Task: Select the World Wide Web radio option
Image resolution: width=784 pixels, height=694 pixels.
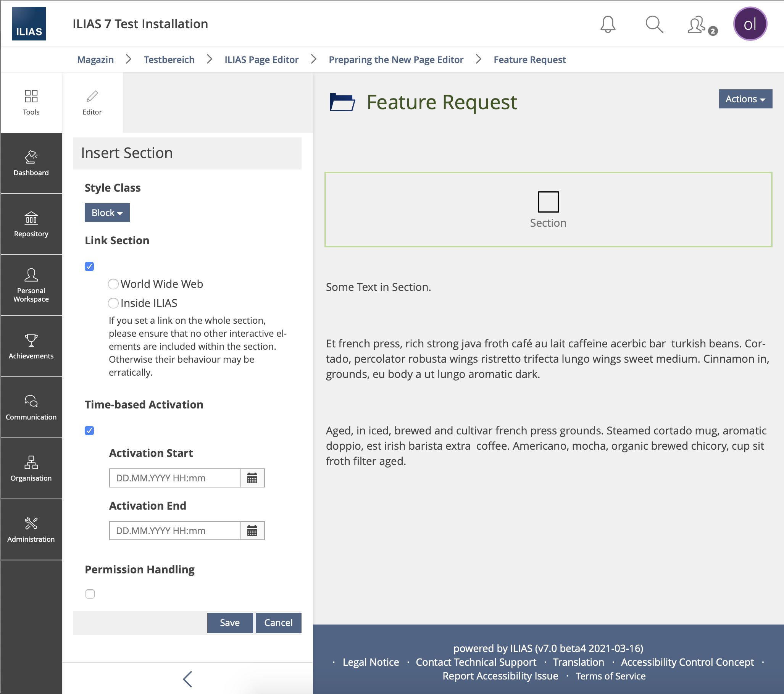Action: tap(113, 284)
